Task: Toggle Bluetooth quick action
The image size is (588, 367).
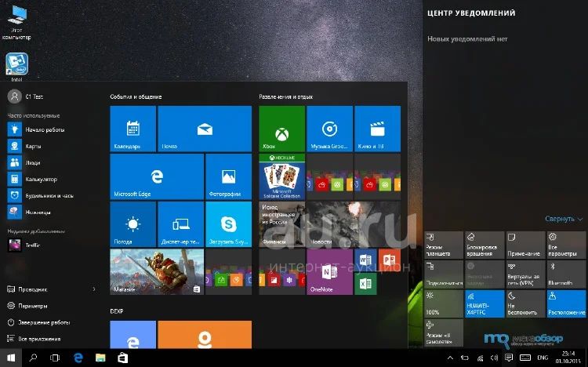Action: (566, 274)
